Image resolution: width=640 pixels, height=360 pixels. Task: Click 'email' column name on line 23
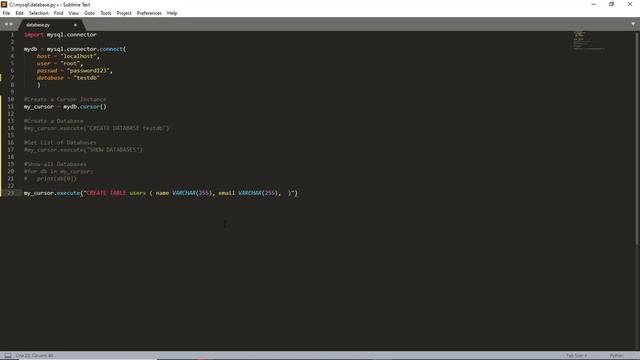[227, 193]
